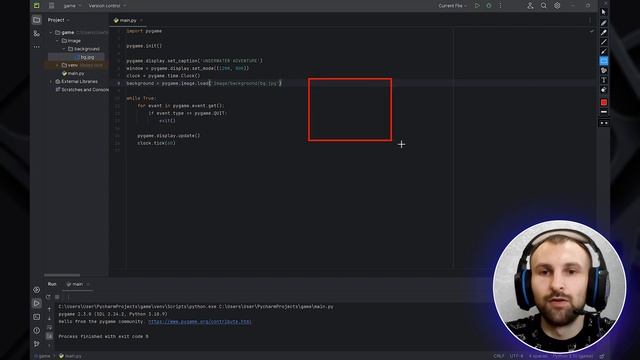
Task: Click inspection checkmark widget in editor
Action: coord(591,31)
